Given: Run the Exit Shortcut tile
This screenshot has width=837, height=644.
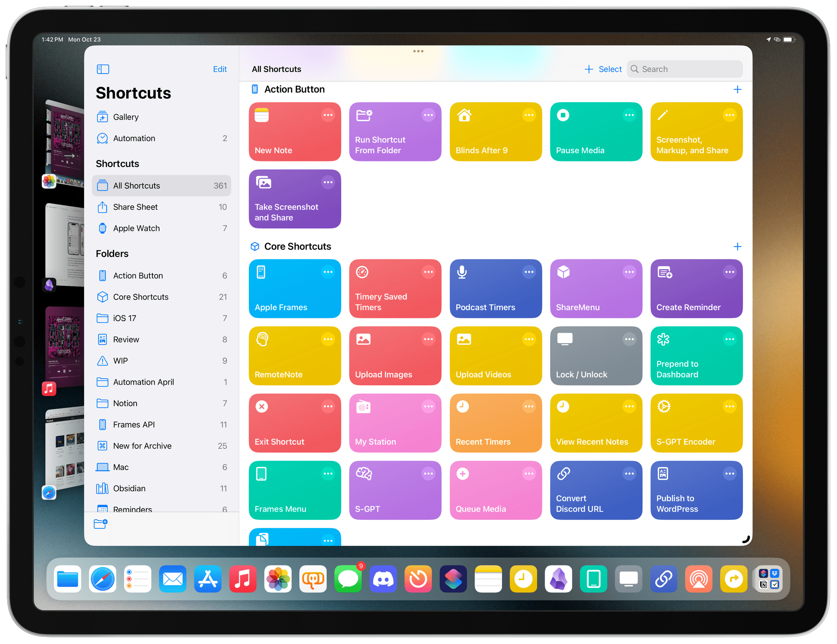Looking at the screenshot, I should tap(295, 423).
